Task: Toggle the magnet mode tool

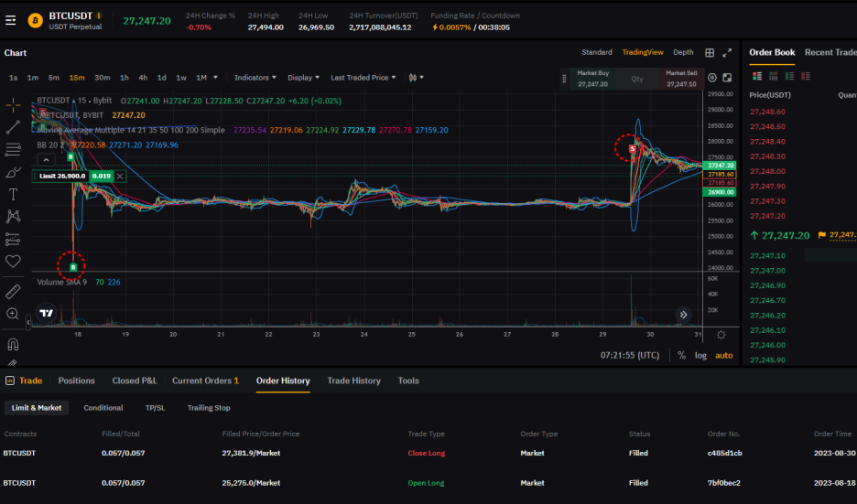Action: pyautogui.click(x=13, y=345)
